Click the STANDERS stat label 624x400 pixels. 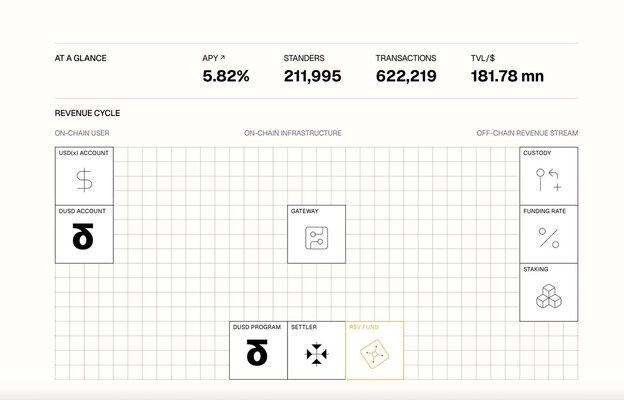click(304, 58)
